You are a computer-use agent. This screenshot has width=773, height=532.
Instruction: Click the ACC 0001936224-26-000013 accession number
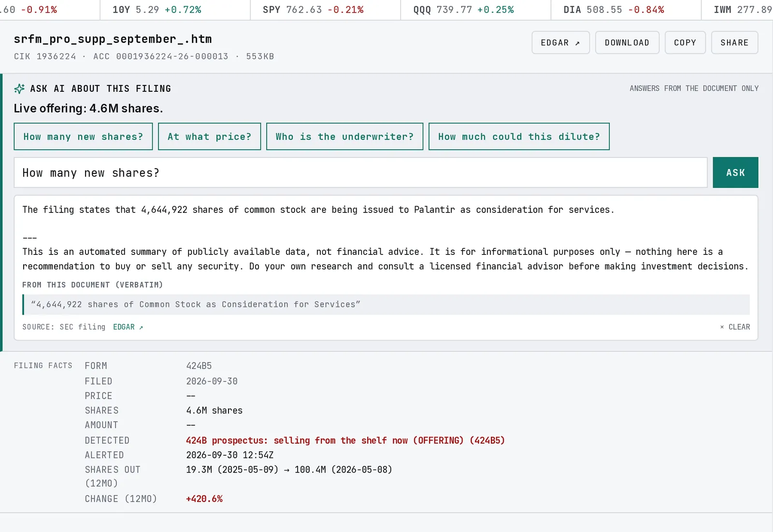(160, 56)
